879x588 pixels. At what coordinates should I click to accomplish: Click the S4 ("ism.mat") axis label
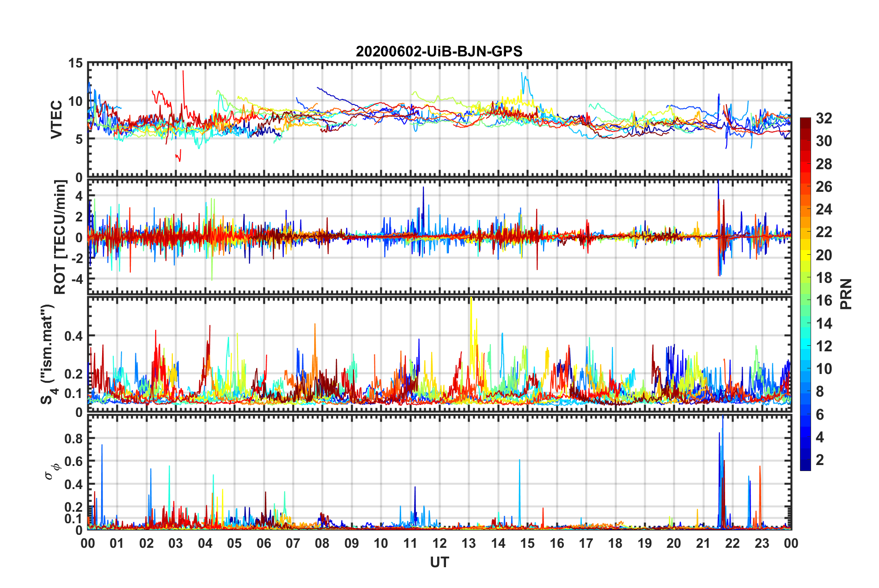coord(49,355)
